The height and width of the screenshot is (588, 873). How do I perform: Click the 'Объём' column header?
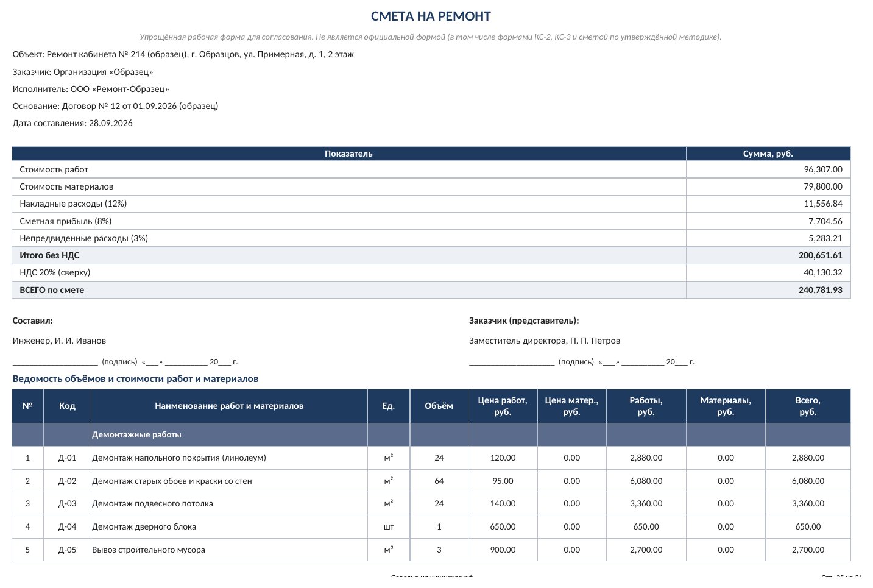coord(439,406)
